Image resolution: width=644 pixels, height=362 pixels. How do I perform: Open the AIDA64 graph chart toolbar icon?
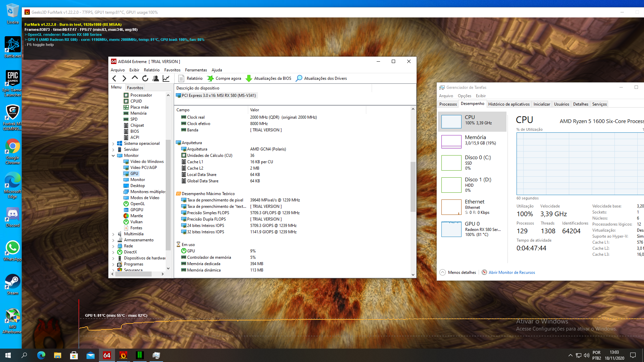pyautogui.click(x=166, y=78)
